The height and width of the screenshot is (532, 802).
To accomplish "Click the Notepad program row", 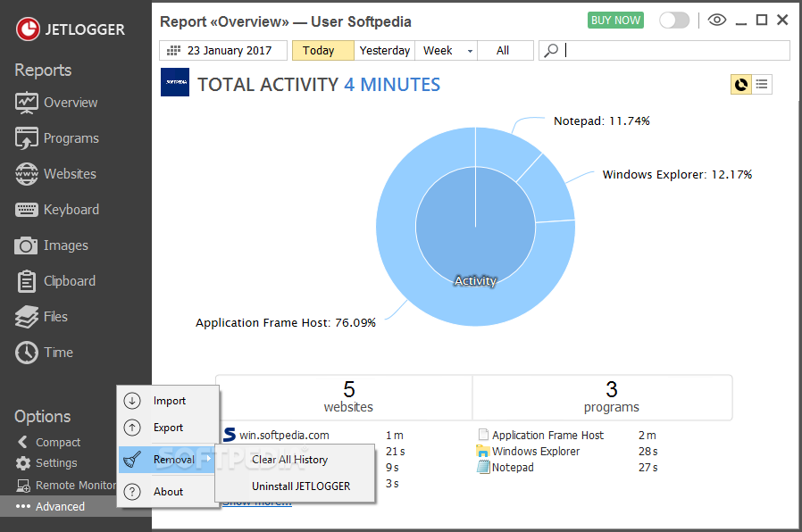I will tap(567, 467).
